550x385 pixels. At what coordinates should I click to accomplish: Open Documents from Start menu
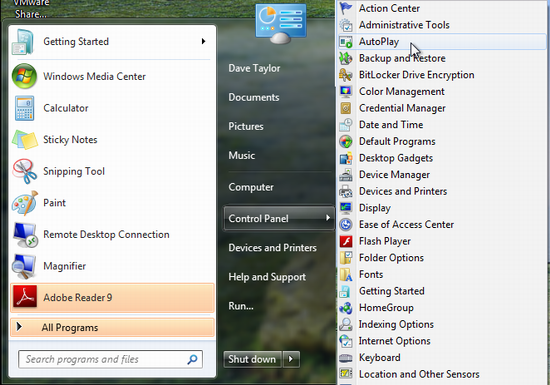(254, 97)
